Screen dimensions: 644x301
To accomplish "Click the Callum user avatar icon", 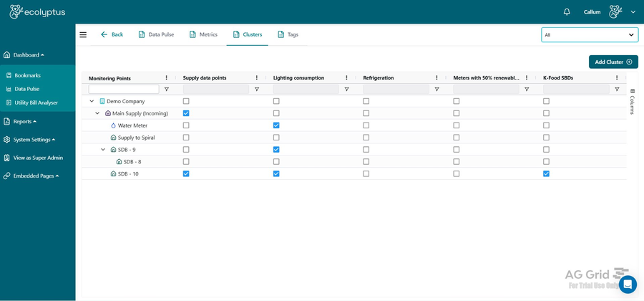I will pyautogui.click(x=615, y=11).
